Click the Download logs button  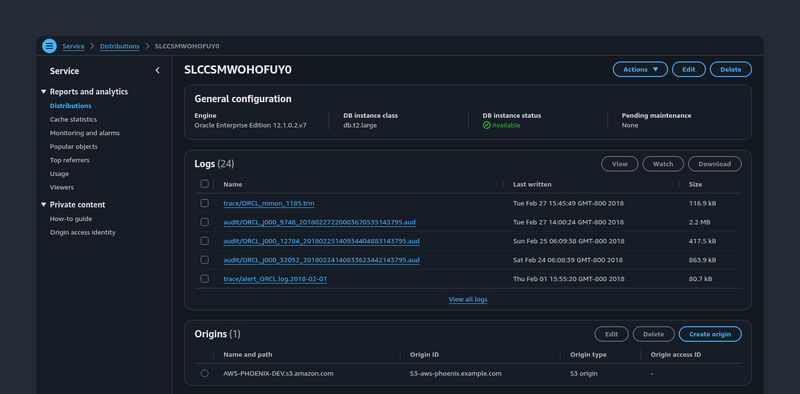(x=714, y=164)
